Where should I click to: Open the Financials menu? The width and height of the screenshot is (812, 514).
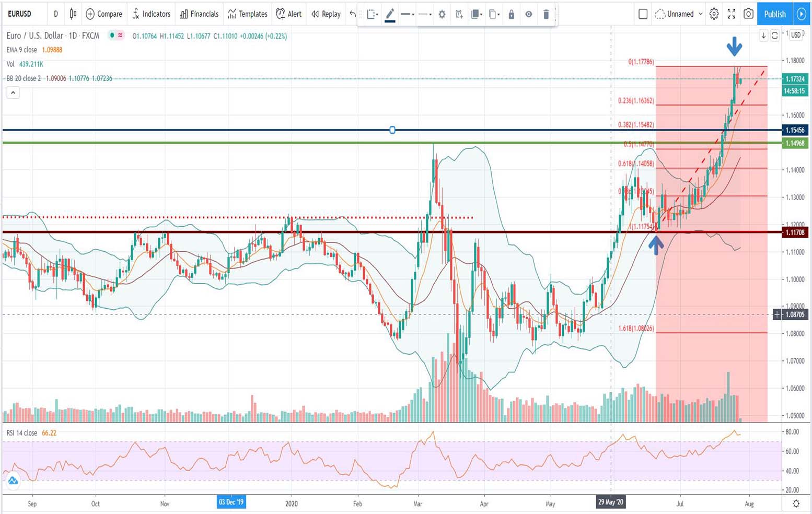coord(199,14)
